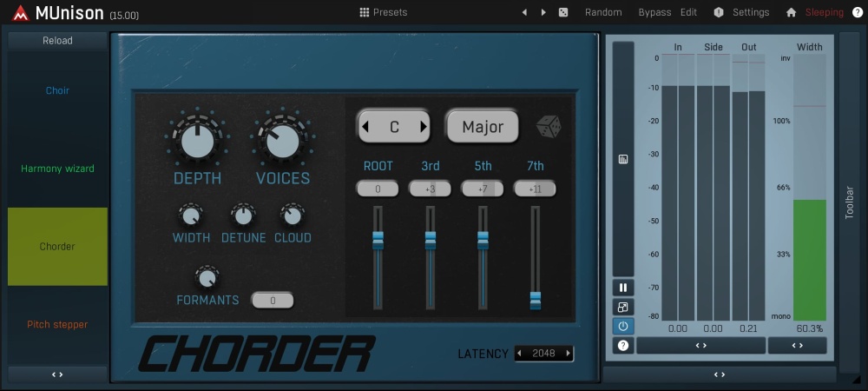
Task: Click the 5th level fader handle
Action: pyautogui.click(x=483, y=241)
